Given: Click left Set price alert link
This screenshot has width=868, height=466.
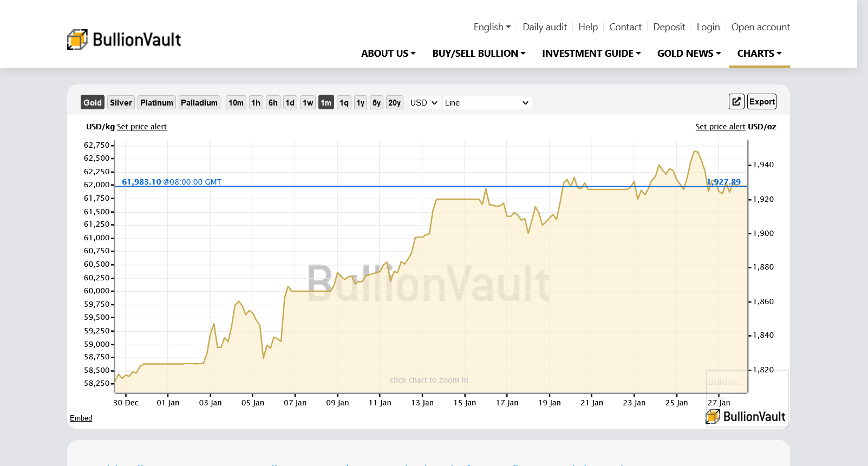Looking at the screenshot, I should (142, 127).
